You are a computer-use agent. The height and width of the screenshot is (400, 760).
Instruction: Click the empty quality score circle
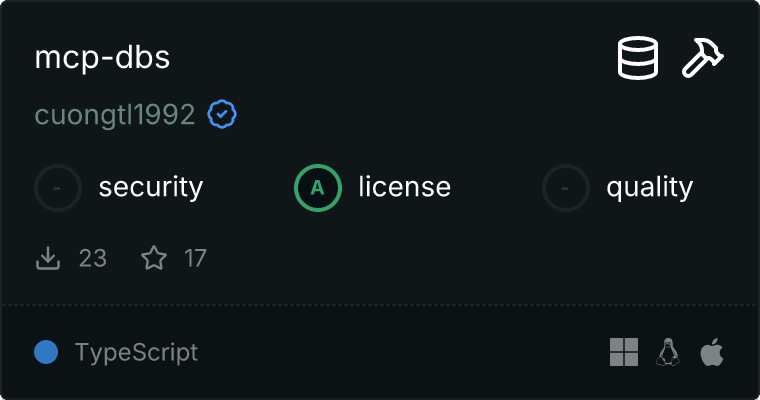pos(566,188)
